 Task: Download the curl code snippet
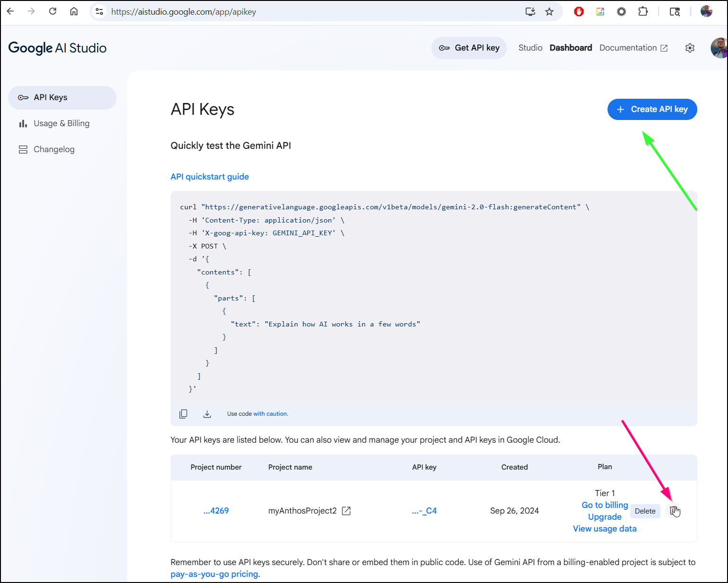[x=207, y=414]
